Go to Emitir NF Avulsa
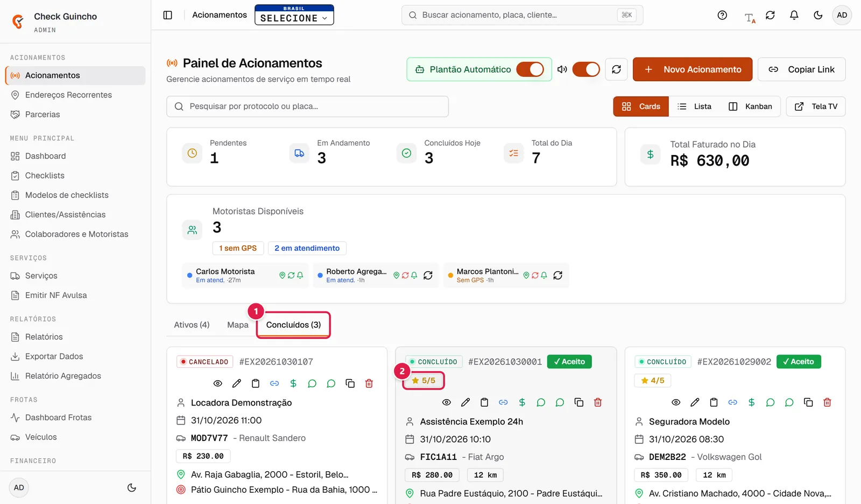This screenshot has width=861, height=504. pos(75,295)
